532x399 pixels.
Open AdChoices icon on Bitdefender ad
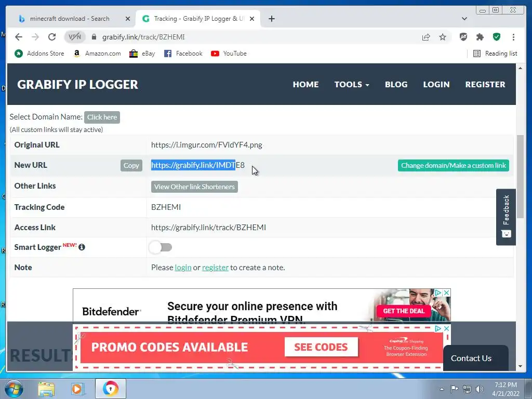tap(438, 292)
